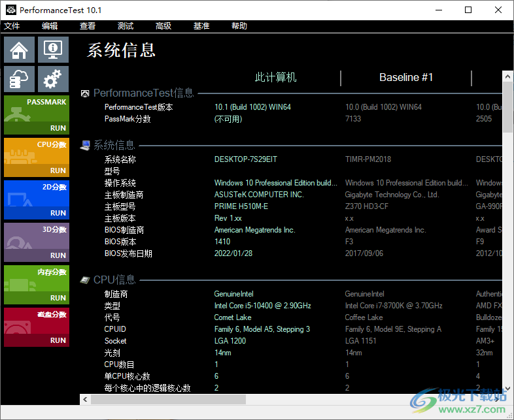Viewport: 514px width, 420px height.
Task: Run the PASSMARK full benchmark tile
Action: (37, 115)
